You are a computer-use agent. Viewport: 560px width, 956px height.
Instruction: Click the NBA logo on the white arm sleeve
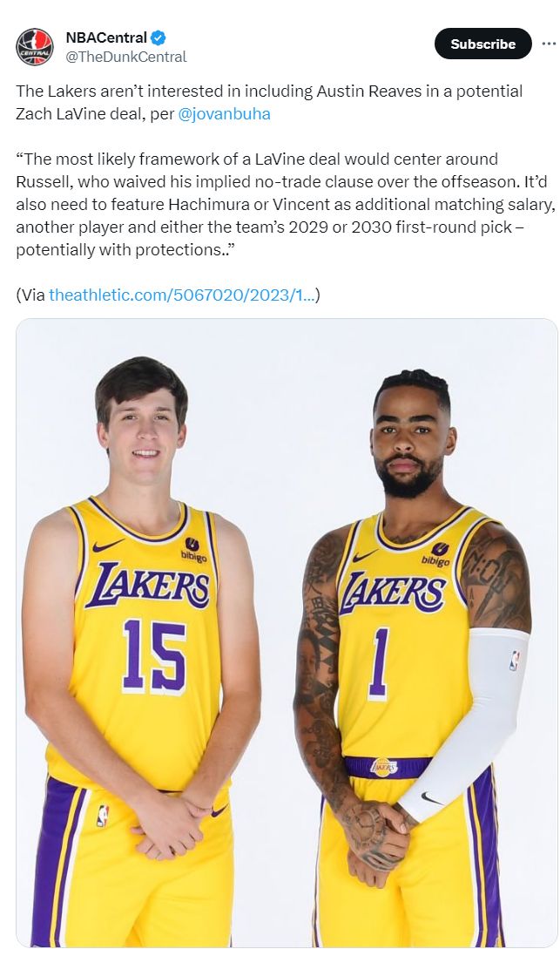point(514,661)
